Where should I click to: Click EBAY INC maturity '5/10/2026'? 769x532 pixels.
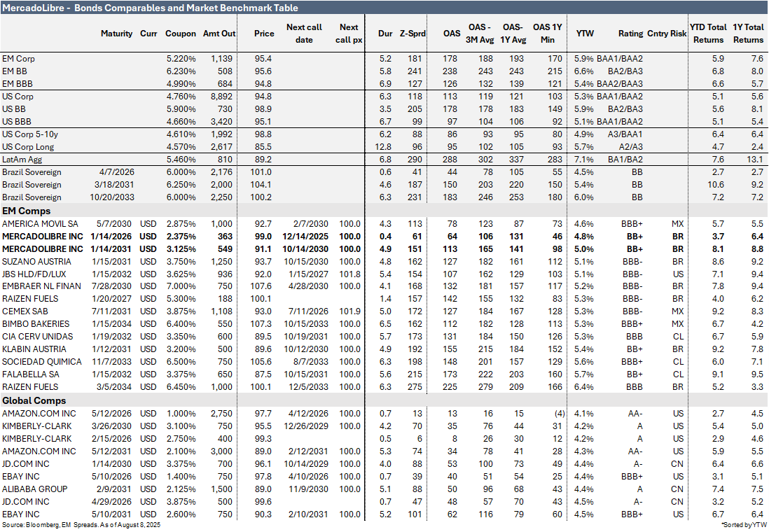111,477
